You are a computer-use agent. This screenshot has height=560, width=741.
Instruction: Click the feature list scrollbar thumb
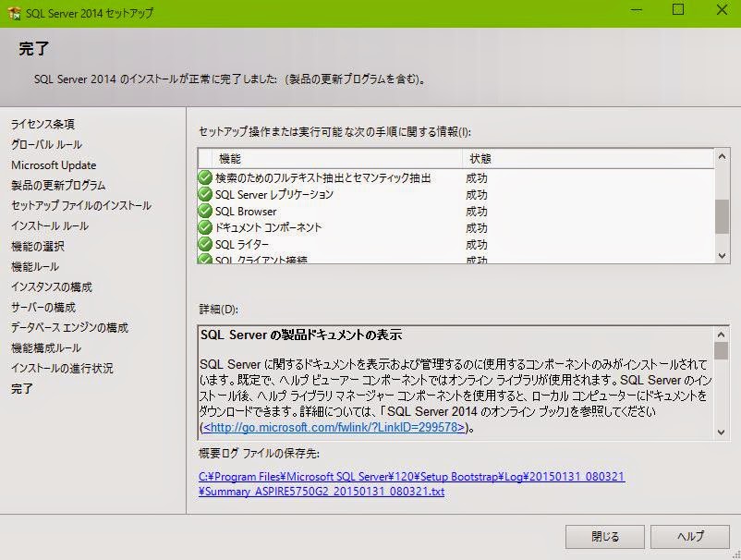coord(722,216)
